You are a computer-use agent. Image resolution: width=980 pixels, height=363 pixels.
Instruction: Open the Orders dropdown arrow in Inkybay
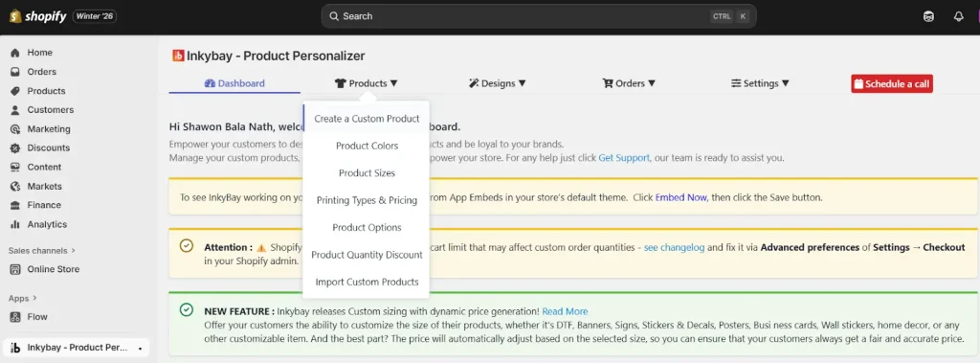coord(652,83)
